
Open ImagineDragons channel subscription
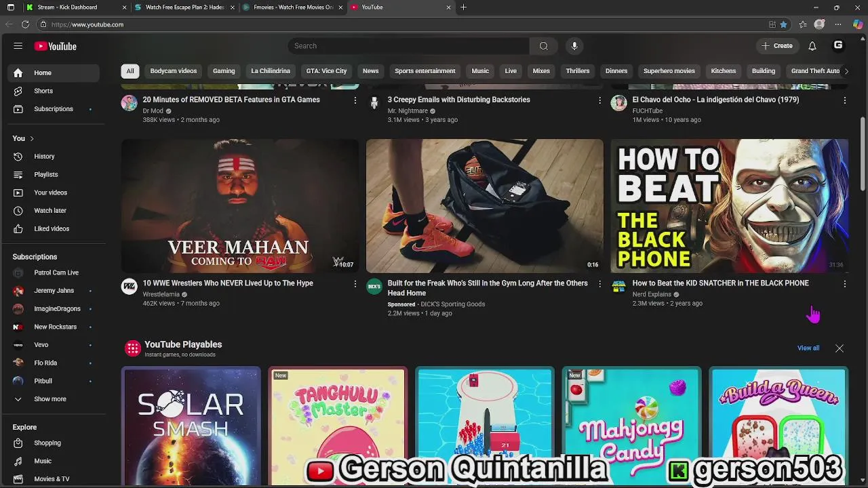pyautogui.click(x=54, y=308)
